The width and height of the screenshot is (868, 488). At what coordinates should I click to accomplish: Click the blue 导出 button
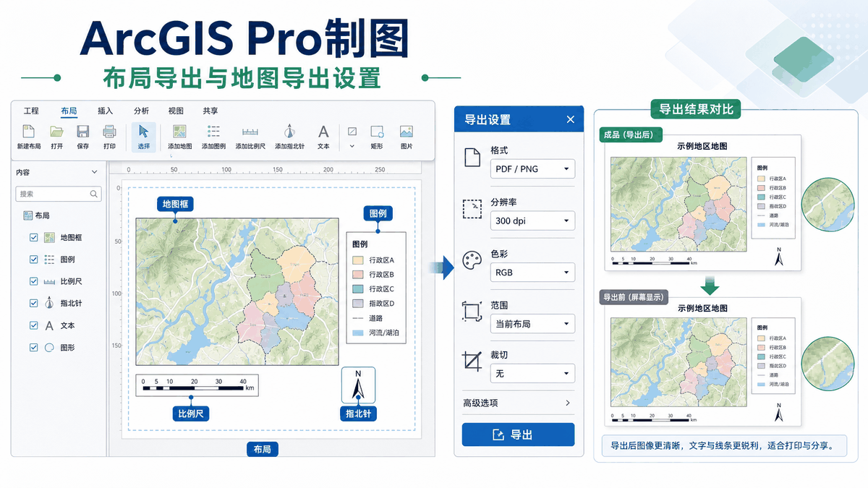tap(518, 435)
